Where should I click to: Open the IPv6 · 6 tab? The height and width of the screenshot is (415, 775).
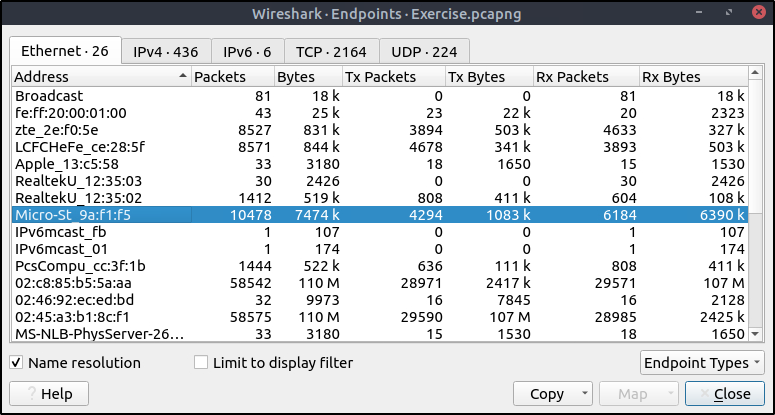(x=246, y=51)
